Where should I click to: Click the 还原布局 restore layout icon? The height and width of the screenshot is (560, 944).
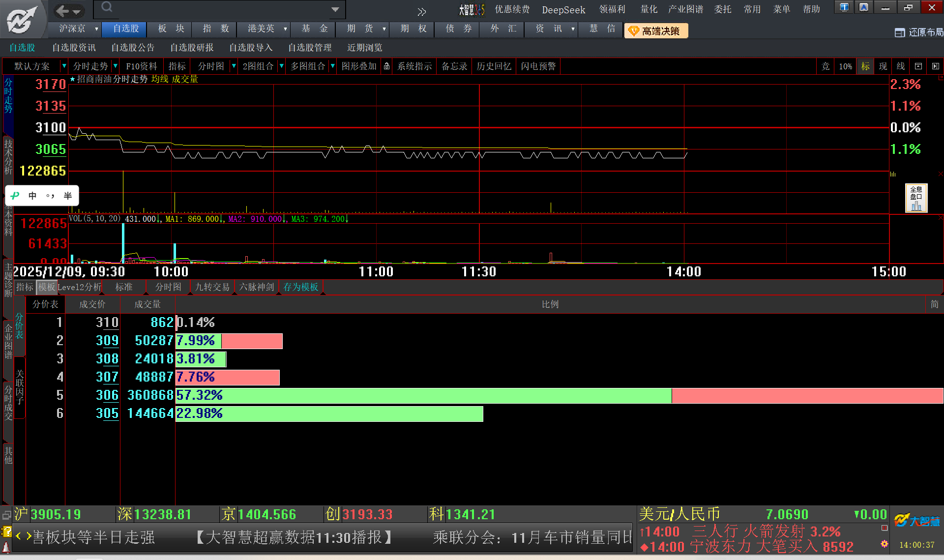point(900,32)
